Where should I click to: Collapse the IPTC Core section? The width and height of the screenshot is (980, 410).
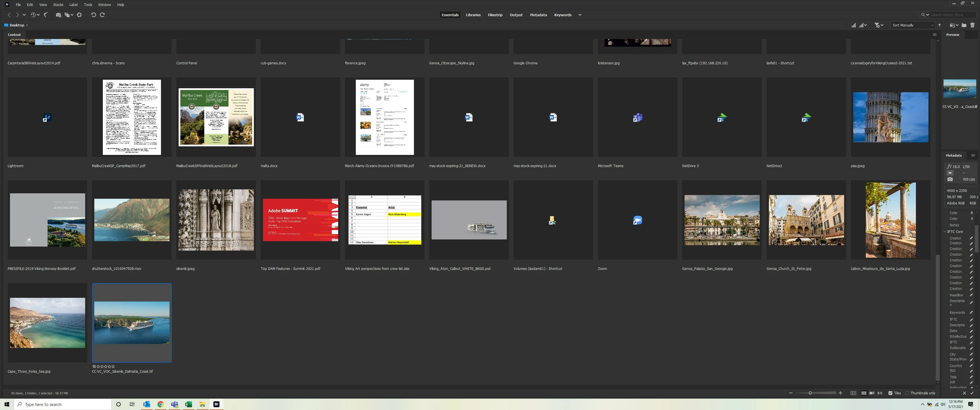945,232
